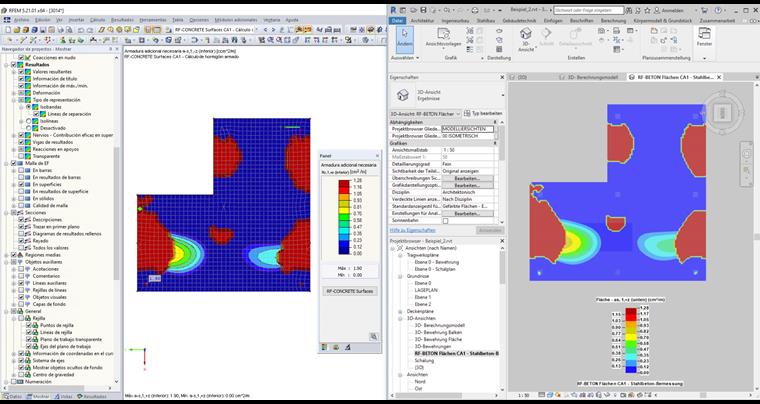Switch to the Berechnung ribbon tab in Revit
The image size is (760, 404).
tap(613, 21)
